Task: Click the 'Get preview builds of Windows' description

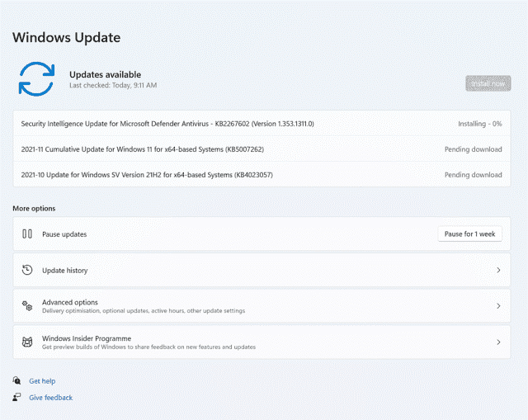Action: (x=148, y=347)
